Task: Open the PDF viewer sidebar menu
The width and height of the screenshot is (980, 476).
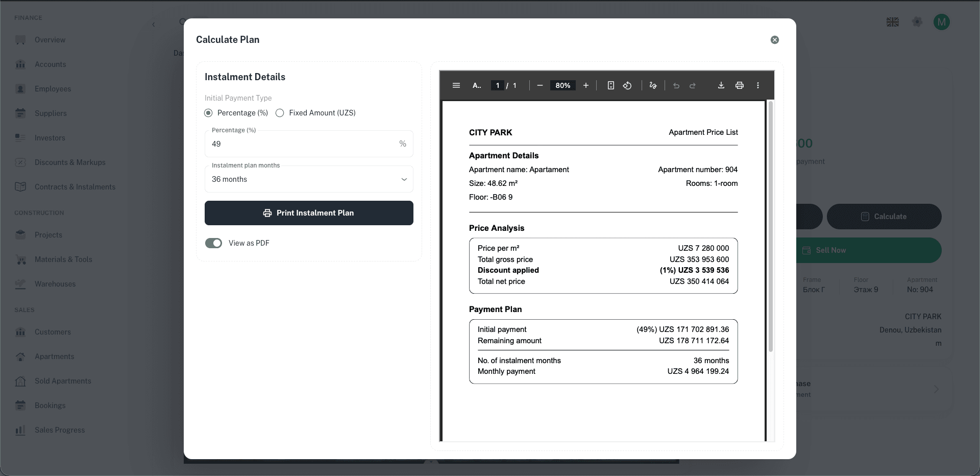Action: (456, 85)
